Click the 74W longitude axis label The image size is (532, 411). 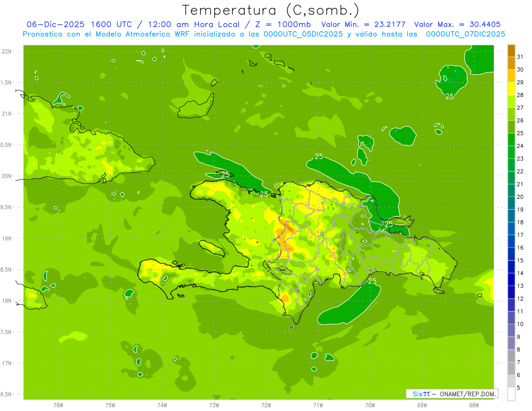point(162,405)
